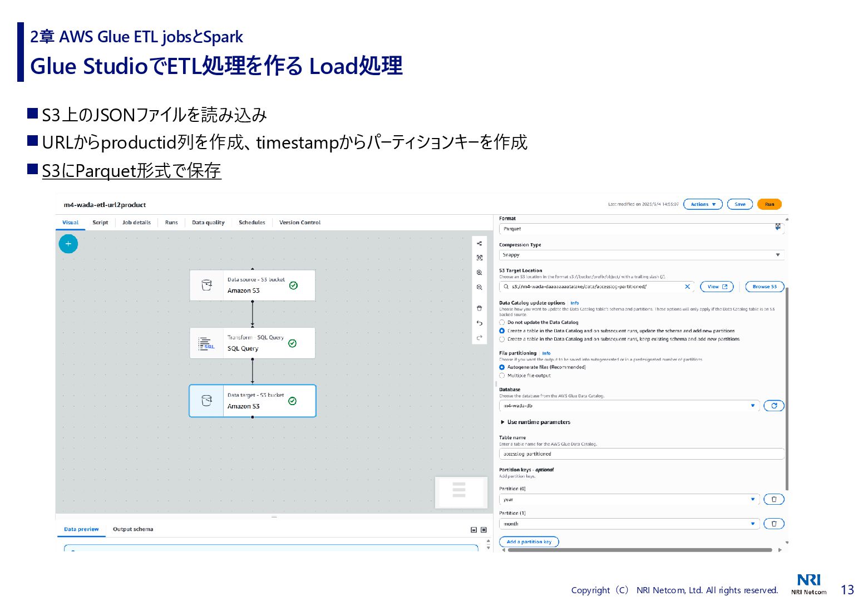The width and height of the screenshot is (868, 601).
Task: Click the Browse S3 button
Action: (765, 287)
